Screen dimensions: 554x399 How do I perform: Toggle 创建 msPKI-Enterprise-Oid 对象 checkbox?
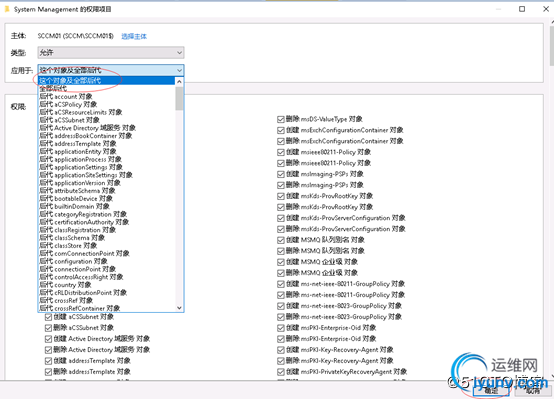tap(281, 328)
